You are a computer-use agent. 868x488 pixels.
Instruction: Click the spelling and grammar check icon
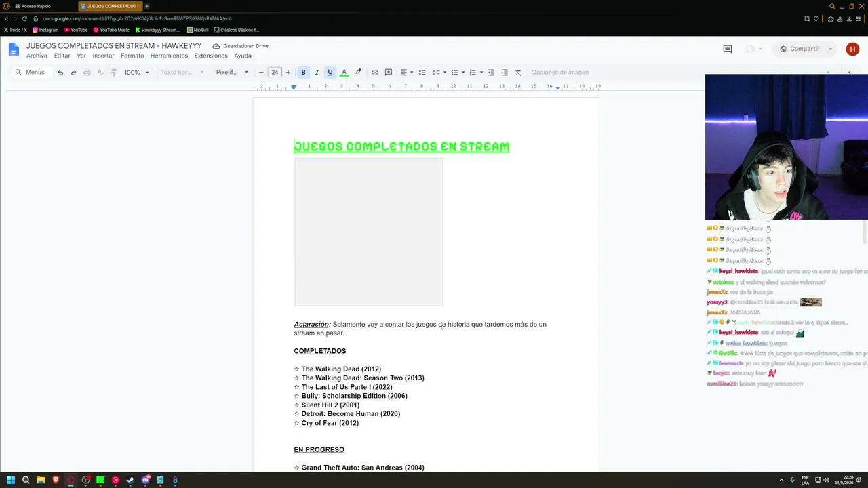coord(100,73)
